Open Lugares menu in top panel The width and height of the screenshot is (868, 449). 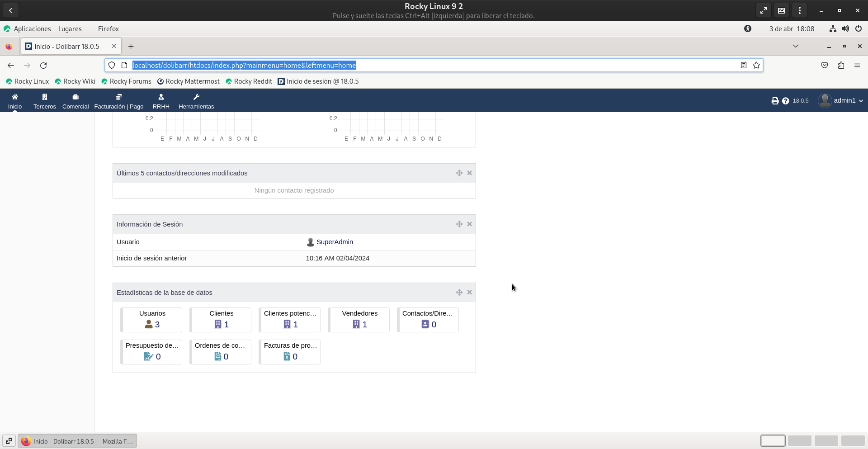tap(70, 29)
